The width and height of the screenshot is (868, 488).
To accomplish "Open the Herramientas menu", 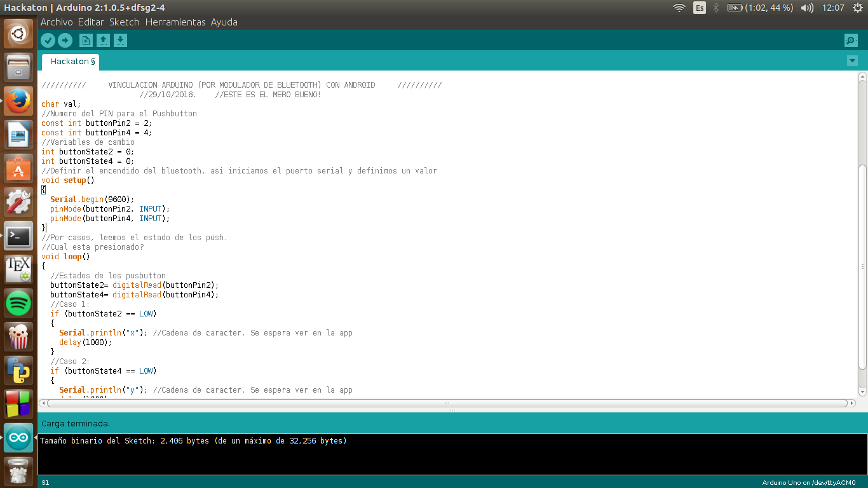I will coord(175,22).
